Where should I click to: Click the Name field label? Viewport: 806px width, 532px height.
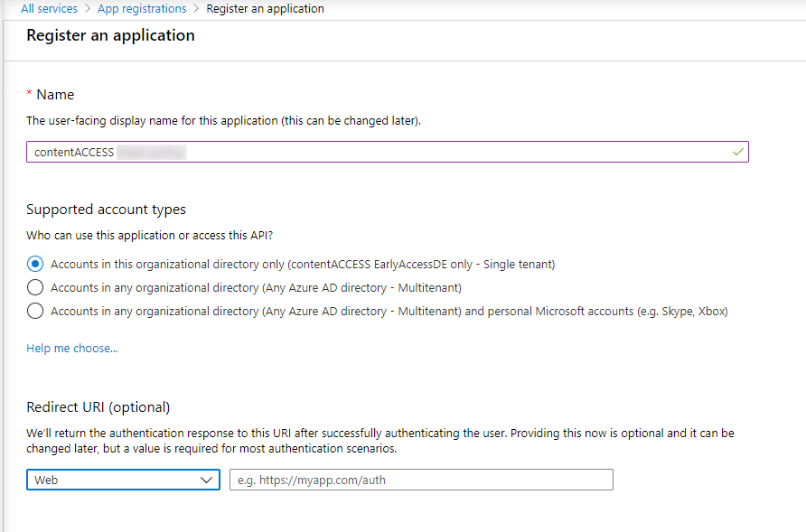[x=55, y=95]
